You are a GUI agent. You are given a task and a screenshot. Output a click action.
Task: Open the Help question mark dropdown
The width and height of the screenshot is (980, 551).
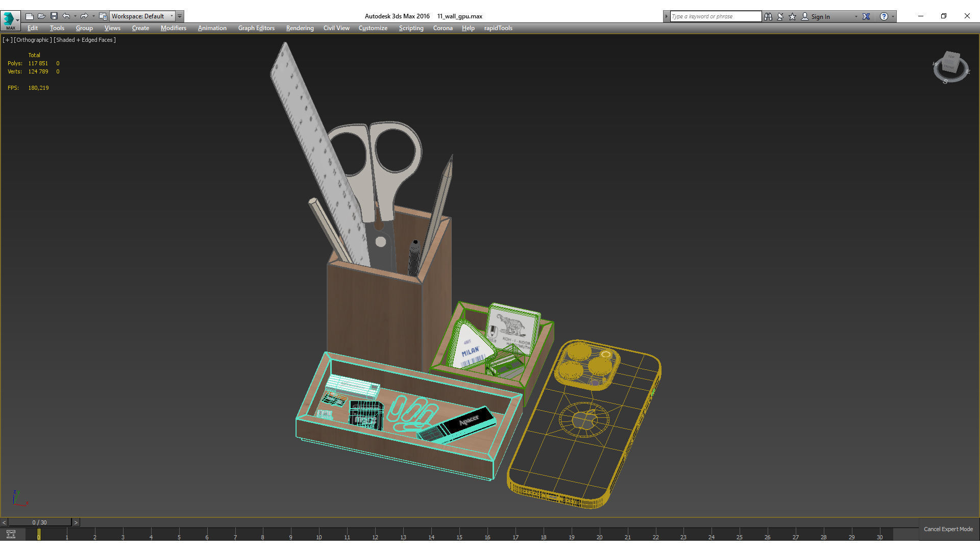coord(884,16)
